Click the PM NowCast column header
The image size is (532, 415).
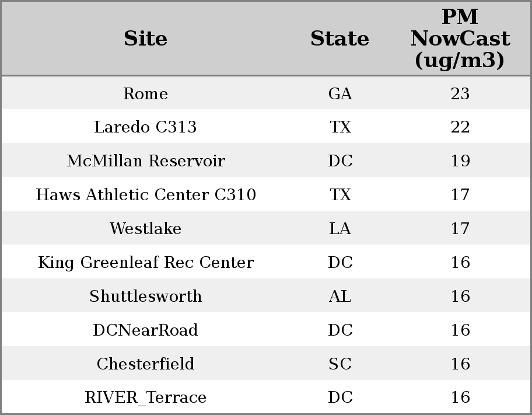coord(460,39)
